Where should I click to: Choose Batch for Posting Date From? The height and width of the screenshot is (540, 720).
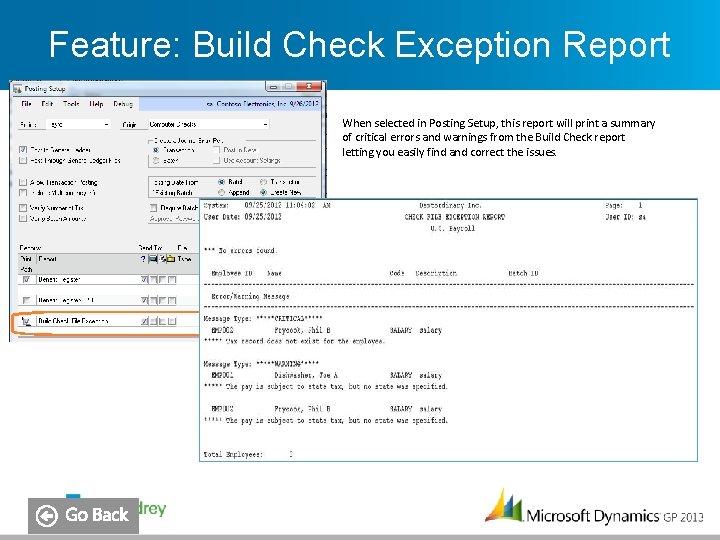(221, 182)
